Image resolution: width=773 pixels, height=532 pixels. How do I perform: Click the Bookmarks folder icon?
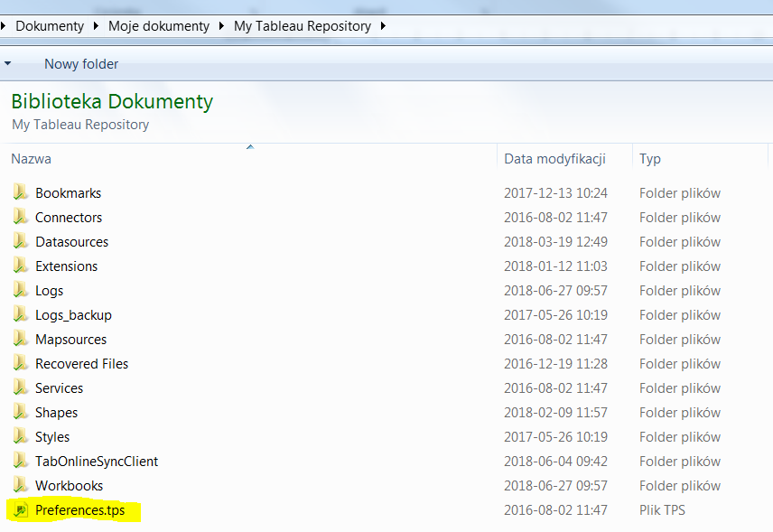(21, 192)
